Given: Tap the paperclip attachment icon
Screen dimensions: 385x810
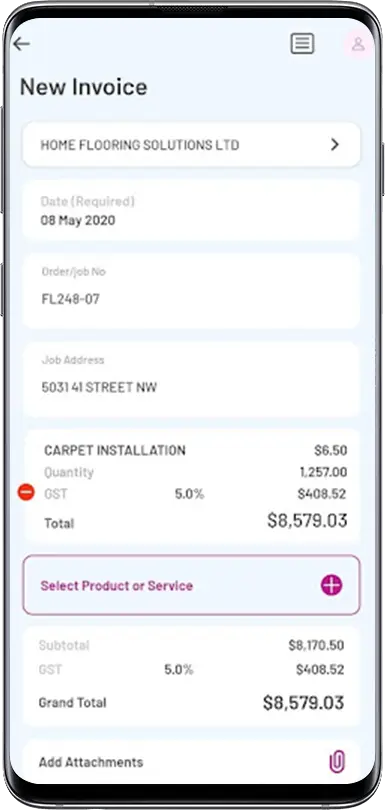Looking at the screenshot, I should pyautogui.click(x=337, y=761).
